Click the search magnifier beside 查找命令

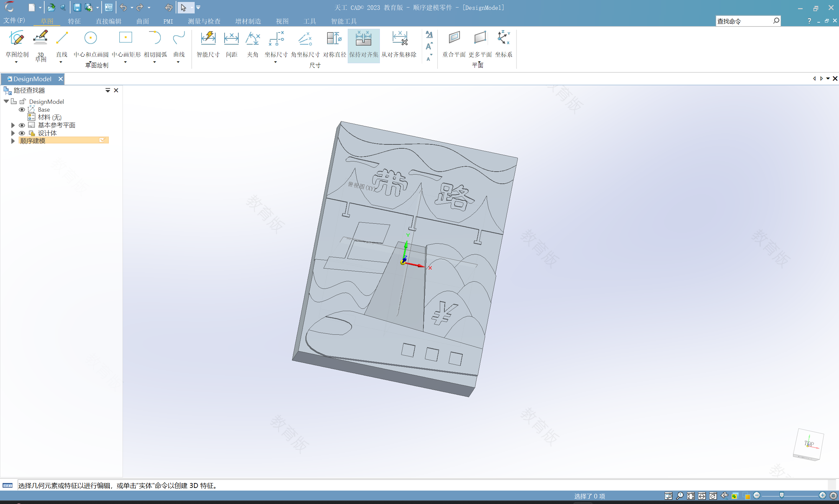[776, 21]
